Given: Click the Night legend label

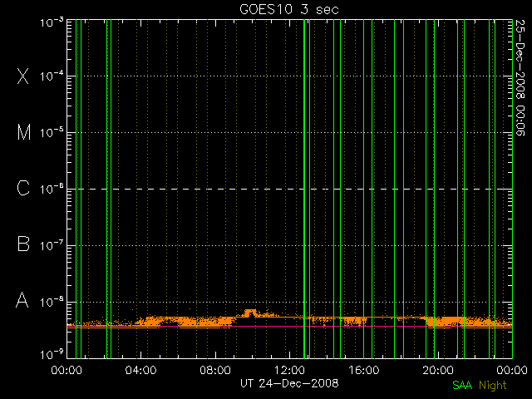Looking at the screenshot, I should tap(493, 385).
